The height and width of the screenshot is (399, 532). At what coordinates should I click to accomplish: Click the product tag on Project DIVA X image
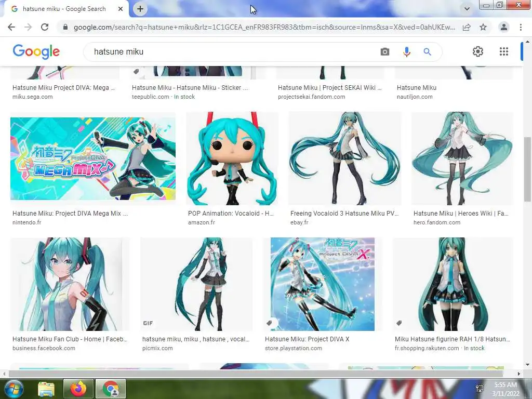click(270, 323)
